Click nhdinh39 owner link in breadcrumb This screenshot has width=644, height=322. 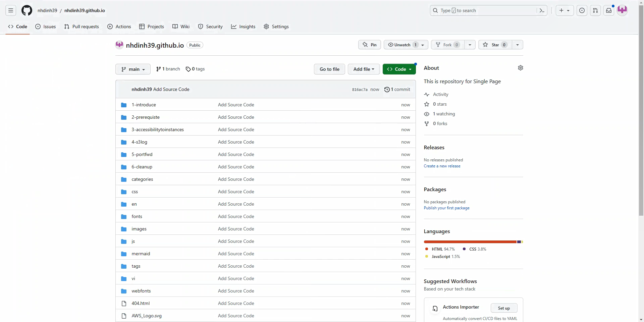click(x=47, y=10)
